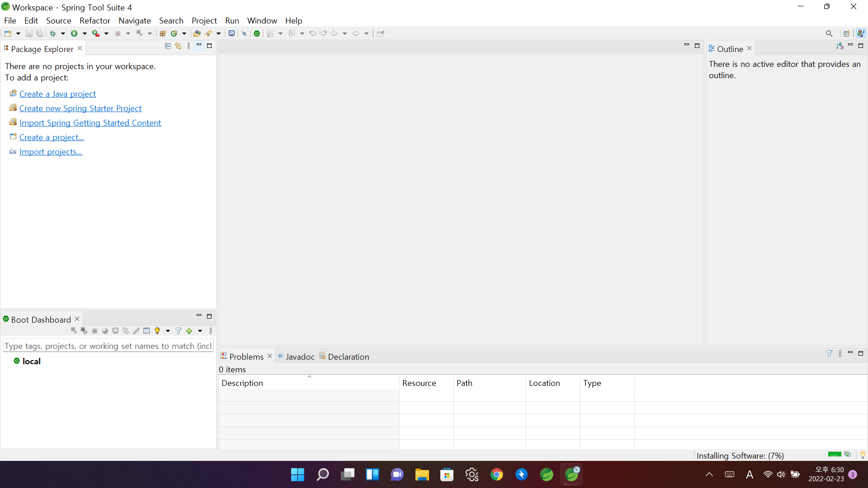This screenshot has width=868, height=488.
Task: Open dropdown arrow next to Run button
Action: click(85, 33)
